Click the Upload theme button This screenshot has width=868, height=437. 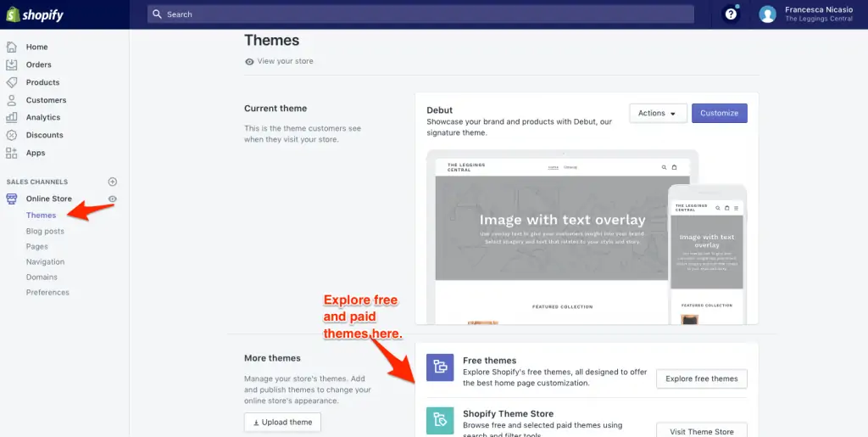(282, 422)
